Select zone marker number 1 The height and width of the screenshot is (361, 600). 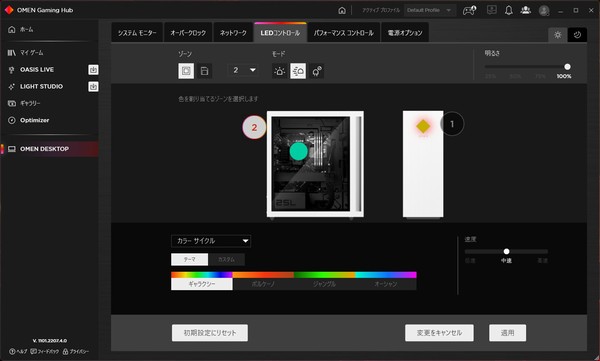pyautogui.click(x=452, y=124)
